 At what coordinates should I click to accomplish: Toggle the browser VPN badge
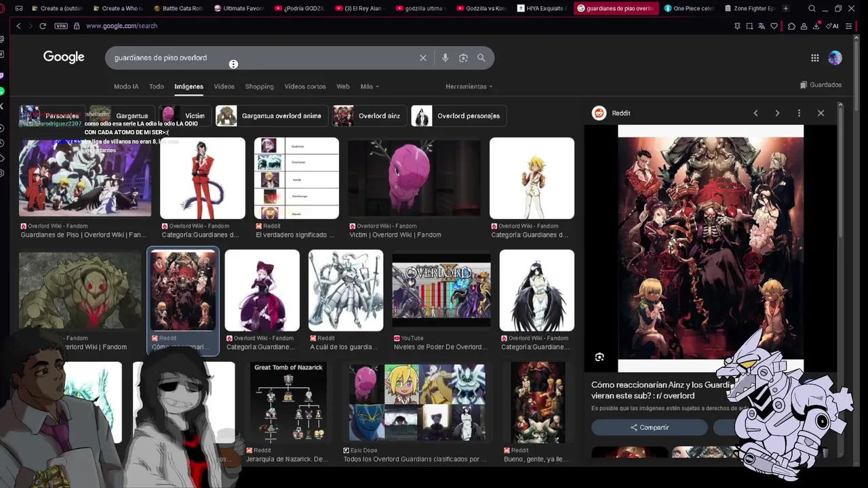tap(62, 26)
